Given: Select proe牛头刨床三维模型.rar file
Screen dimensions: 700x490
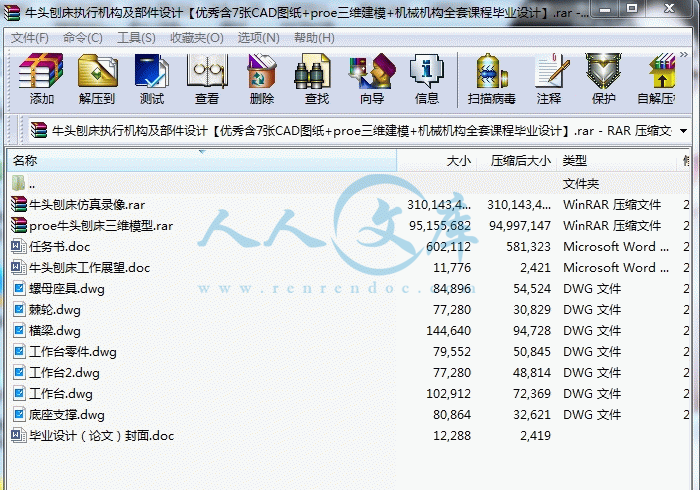Looking at the screenshot, I should click(349, 225).
